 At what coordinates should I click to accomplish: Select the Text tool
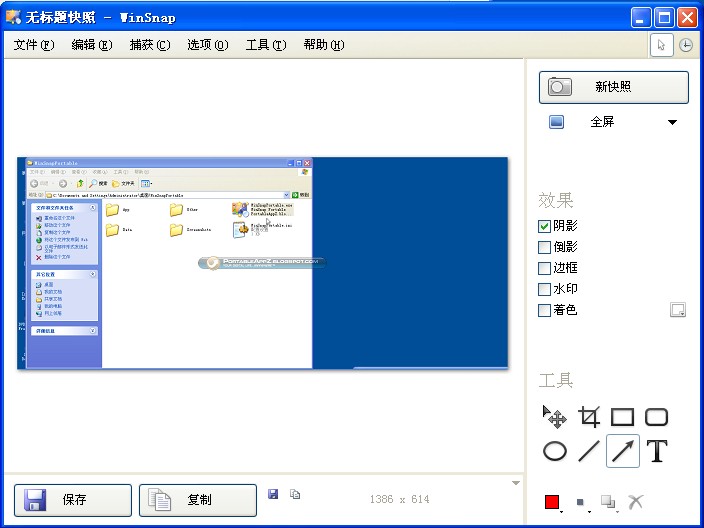point(656,451)
